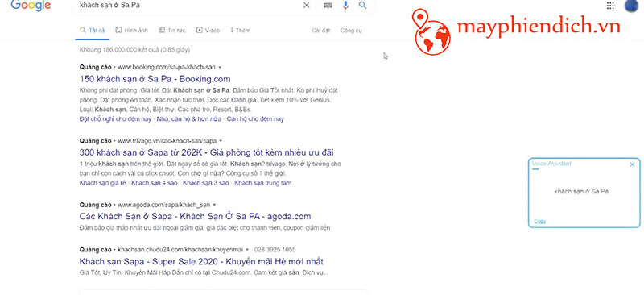
Task: Click 'Nhà, căn hộ & hơn nữa' sitelink
Action: [189, 119]
